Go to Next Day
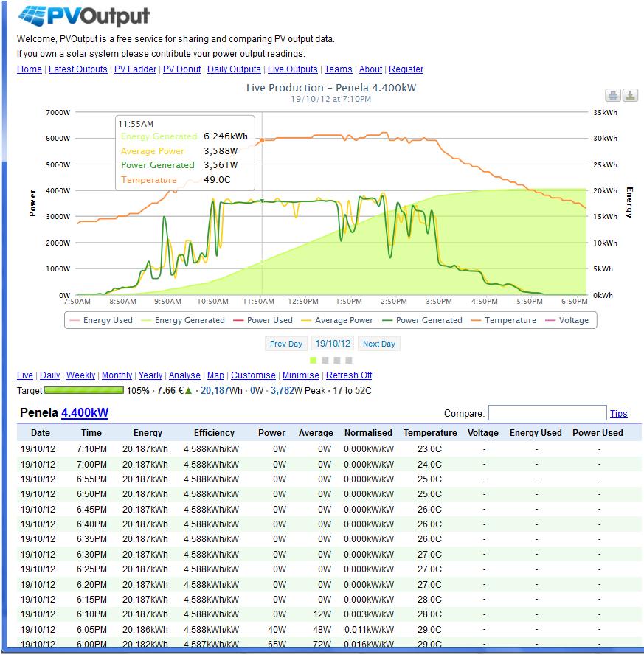The image size is (644, 655). (x=378, y=344)
